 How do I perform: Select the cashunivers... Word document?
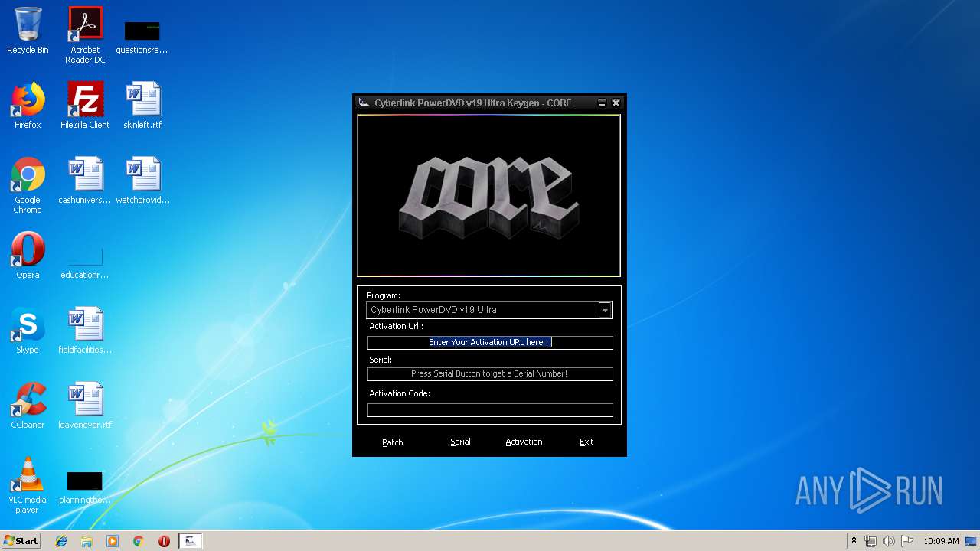(x=85, y=181)
